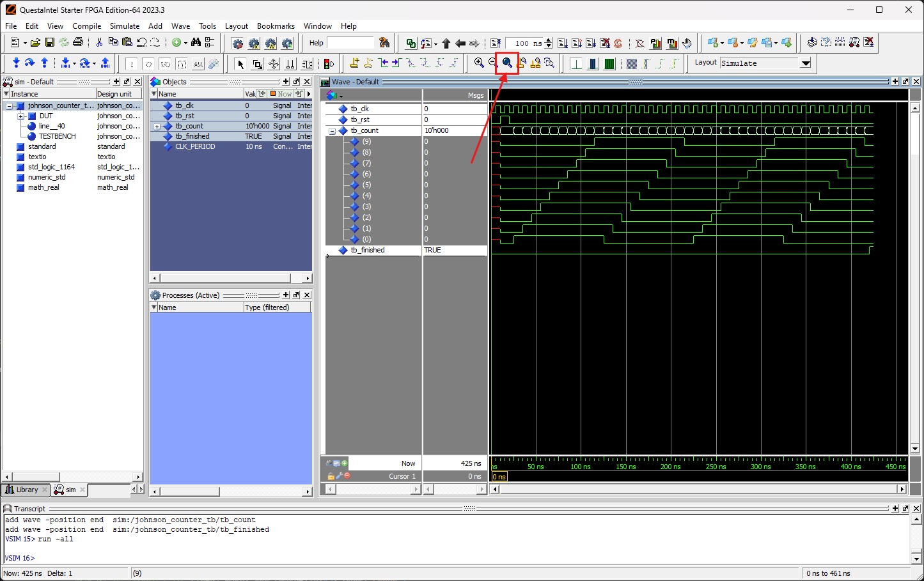Open the Wave menu
The image size is (924, 581).
[x=180, y=26]
